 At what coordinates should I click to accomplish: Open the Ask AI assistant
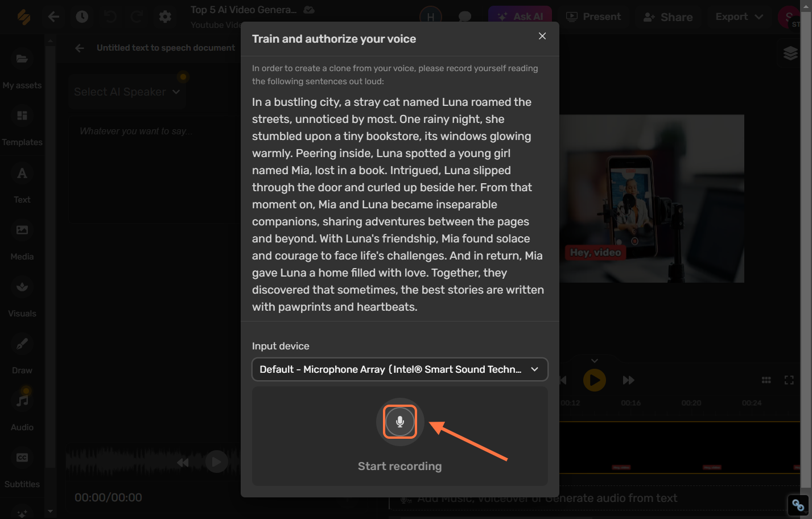coord(520,17)
